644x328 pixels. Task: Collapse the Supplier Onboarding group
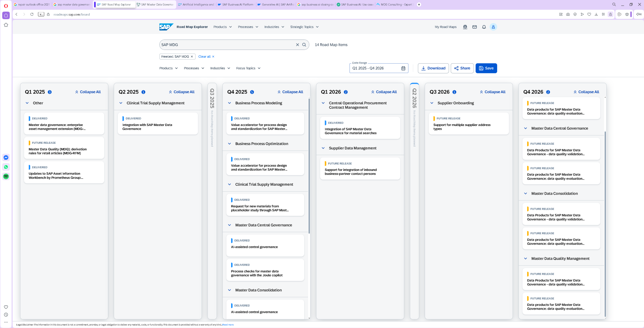pos(432,103)
